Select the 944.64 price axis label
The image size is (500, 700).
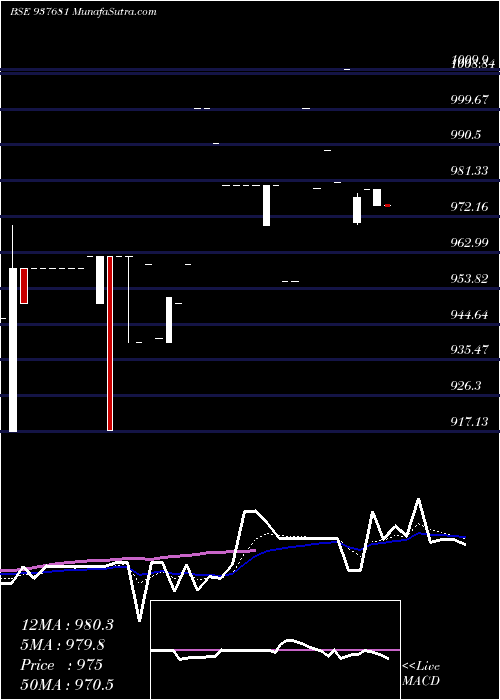[469, 315]
